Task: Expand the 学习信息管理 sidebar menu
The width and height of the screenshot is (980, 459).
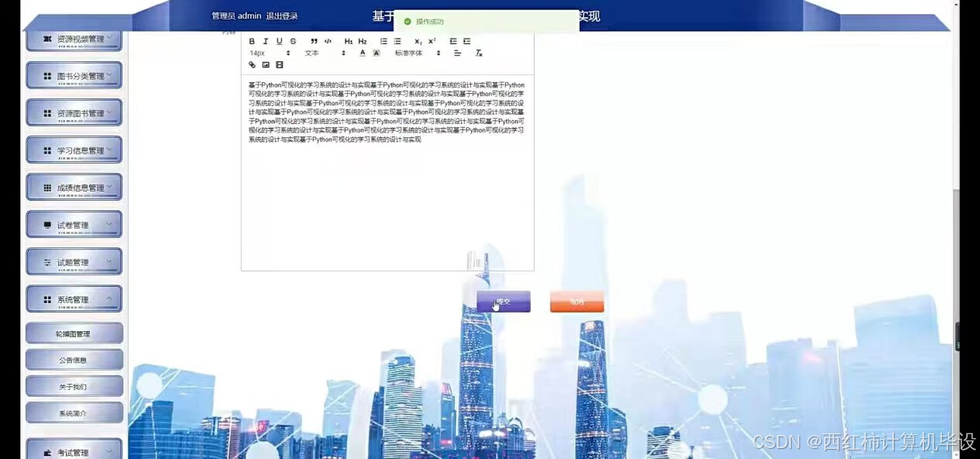Action: (74, 150)
